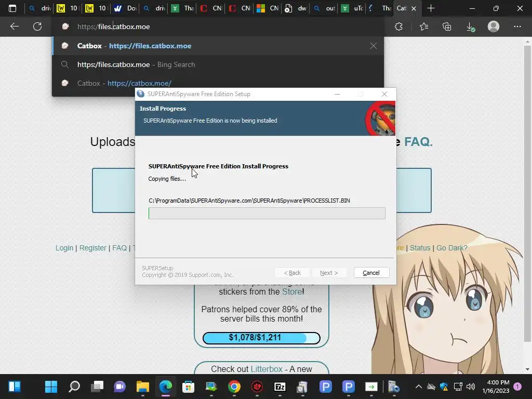
Task: Minimize the SUPERAntiSpyware Setup window
Action: (x=337, y=94)
